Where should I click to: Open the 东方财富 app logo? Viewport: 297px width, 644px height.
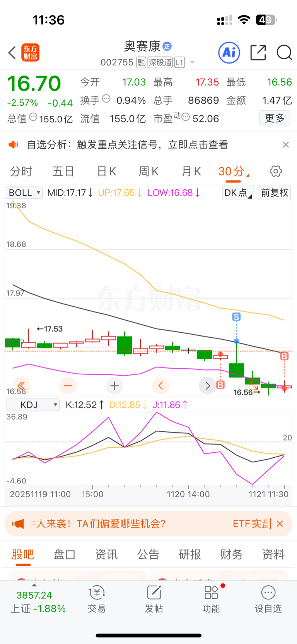[30, 53]
